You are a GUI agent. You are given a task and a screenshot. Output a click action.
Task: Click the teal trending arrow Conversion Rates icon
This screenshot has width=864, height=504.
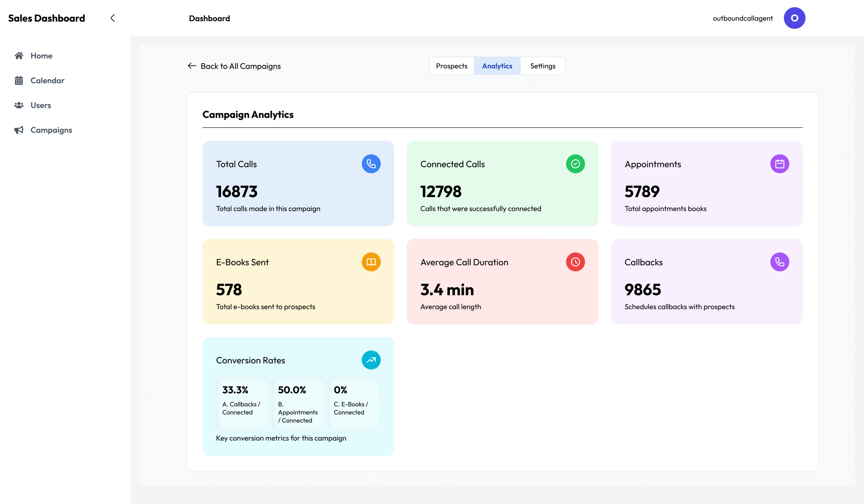point(371,360)
